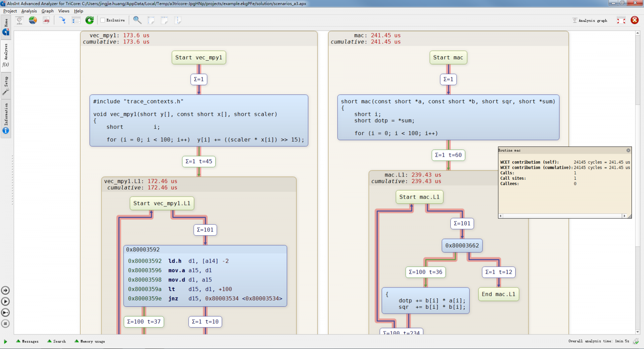
Task: Click the green play arrow in status bar
Action: (x=6, y=341)
